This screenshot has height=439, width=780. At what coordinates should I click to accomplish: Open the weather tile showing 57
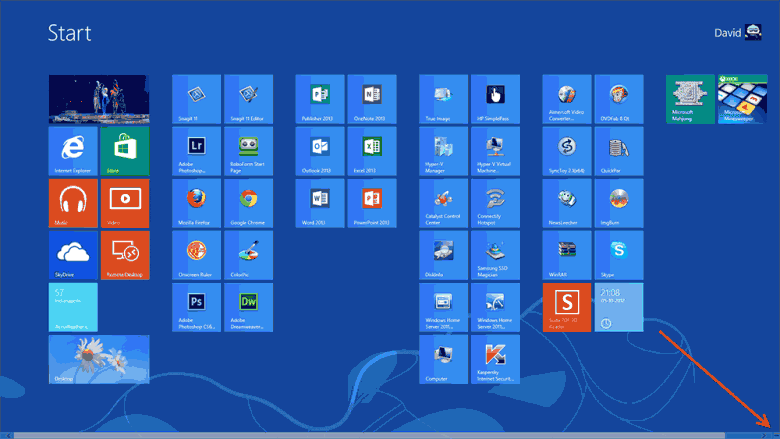73,307
